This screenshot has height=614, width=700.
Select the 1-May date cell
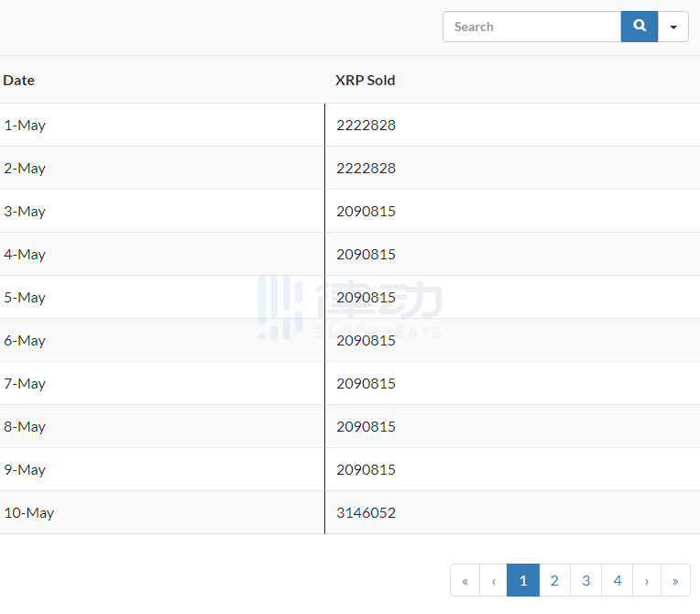point(162,125)
